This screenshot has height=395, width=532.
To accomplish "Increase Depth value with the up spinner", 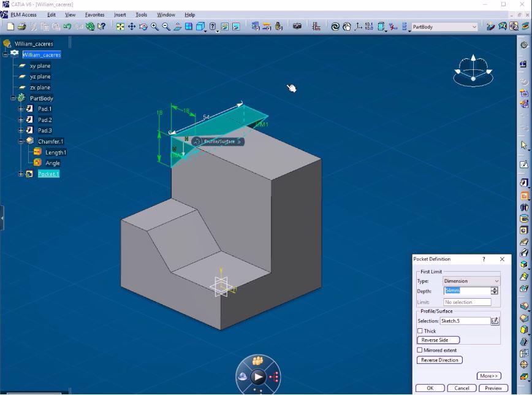I will click(x=495, y=289).
